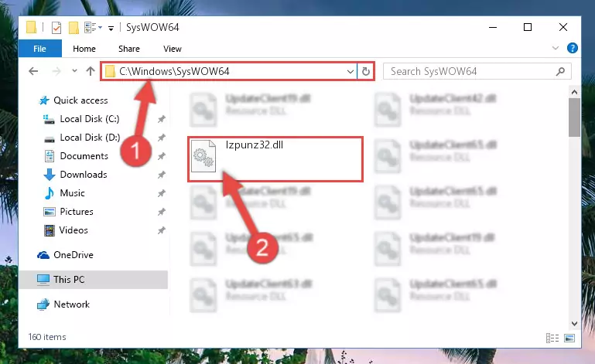The height and width of the screenshot is (364, 595).
Task: Switch to Large icons view in status bar
Action: 569,338
